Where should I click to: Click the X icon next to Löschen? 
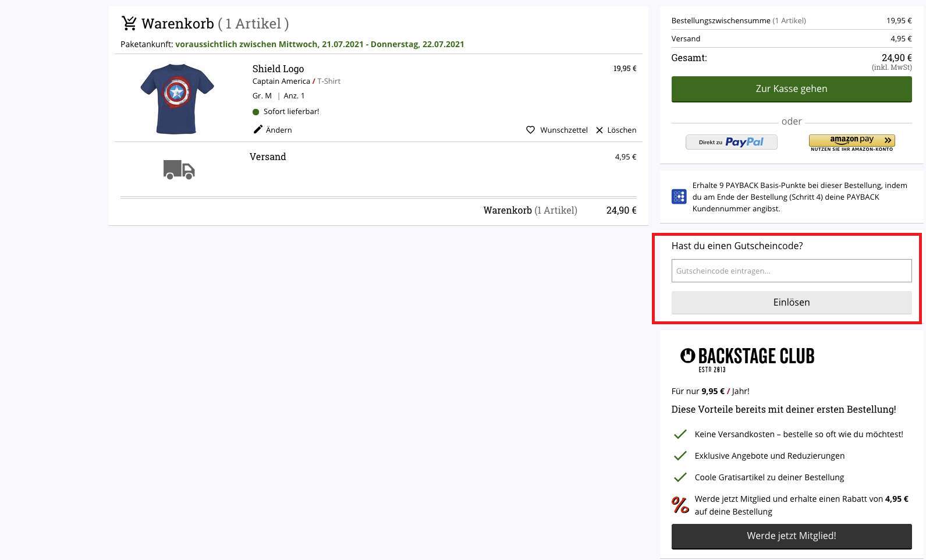click(599, 130)
